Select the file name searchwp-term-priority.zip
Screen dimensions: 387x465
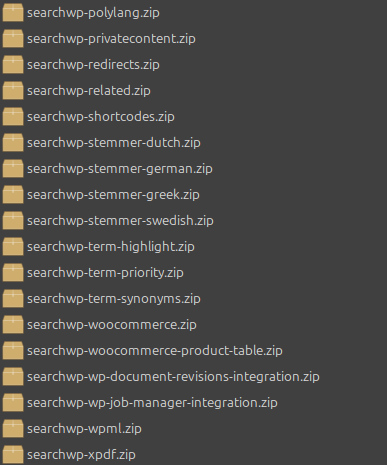coord(105,273)
